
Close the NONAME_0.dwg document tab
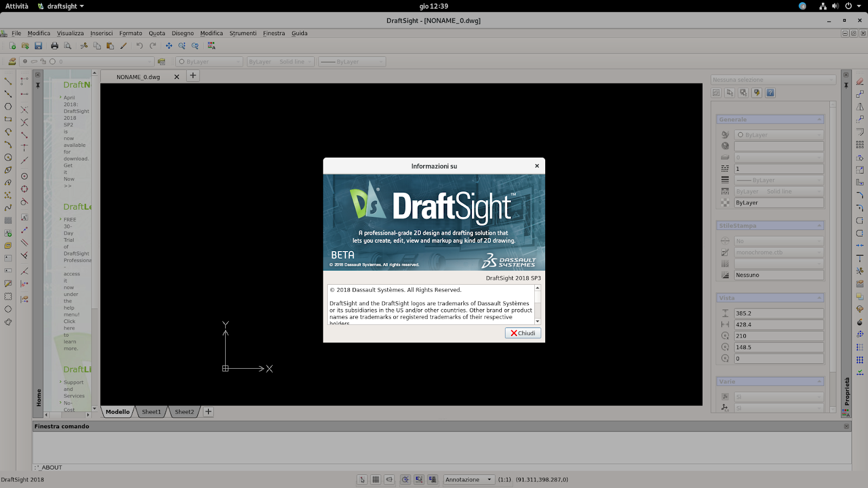pos(177,77)
